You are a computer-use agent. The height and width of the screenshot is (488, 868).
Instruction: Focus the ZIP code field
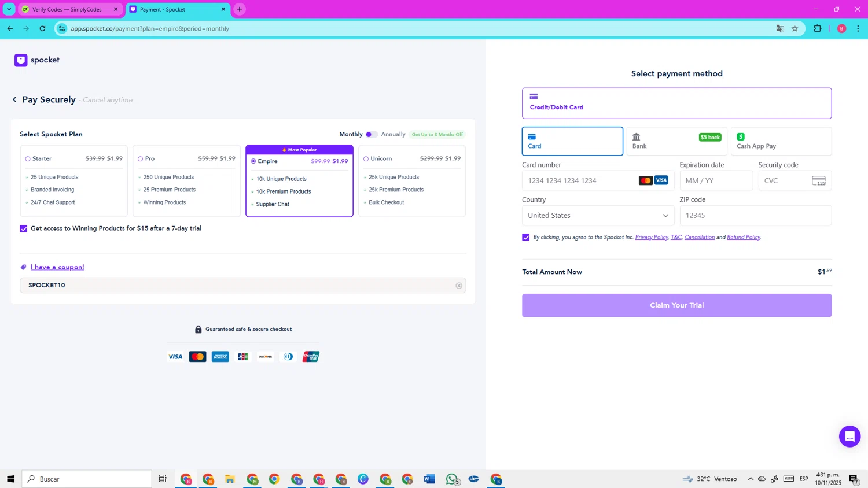(x=755, y=216)
